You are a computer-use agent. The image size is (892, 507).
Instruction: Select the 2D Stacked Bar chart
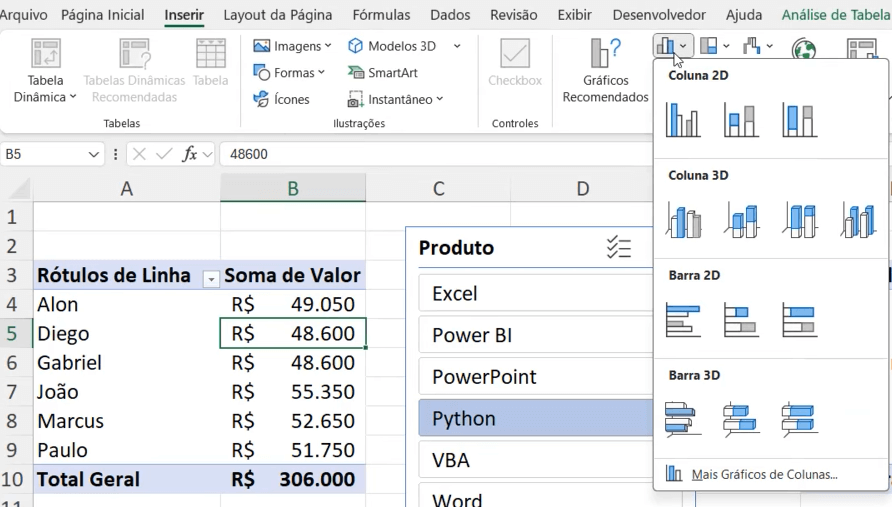pyautogui.click(x=741, y=320)
